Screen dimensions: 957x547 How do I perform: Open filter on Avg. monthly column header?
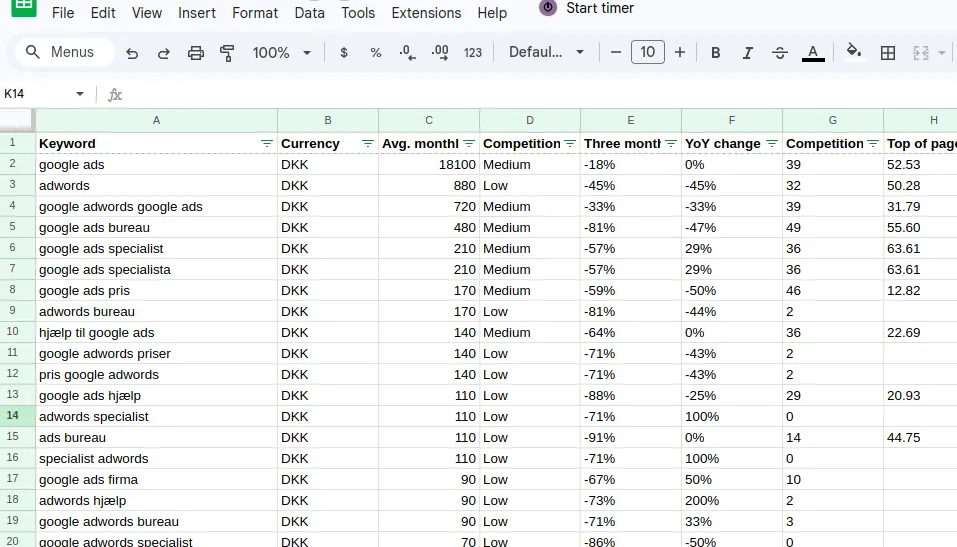coord(469,143)
